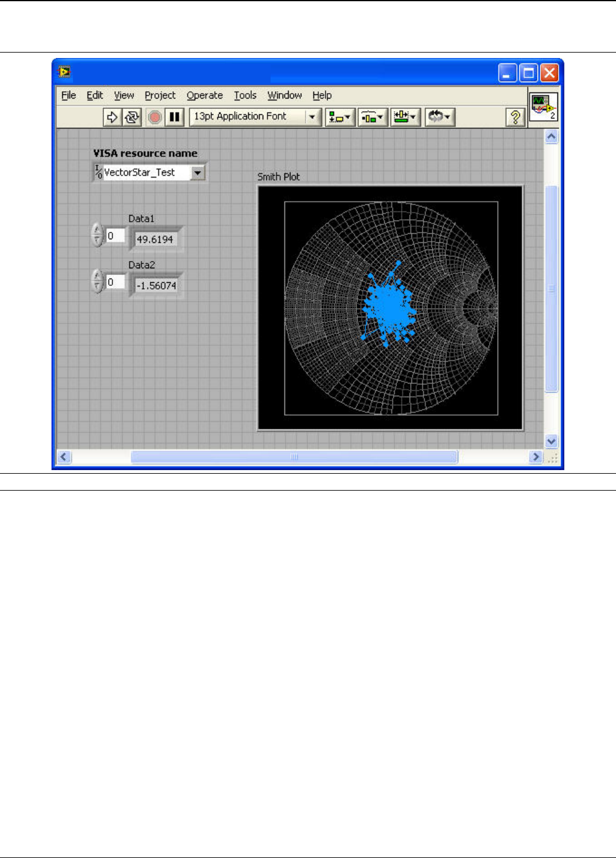Open the Tools menu
616x858 pixels.
[x=245, y=95]
